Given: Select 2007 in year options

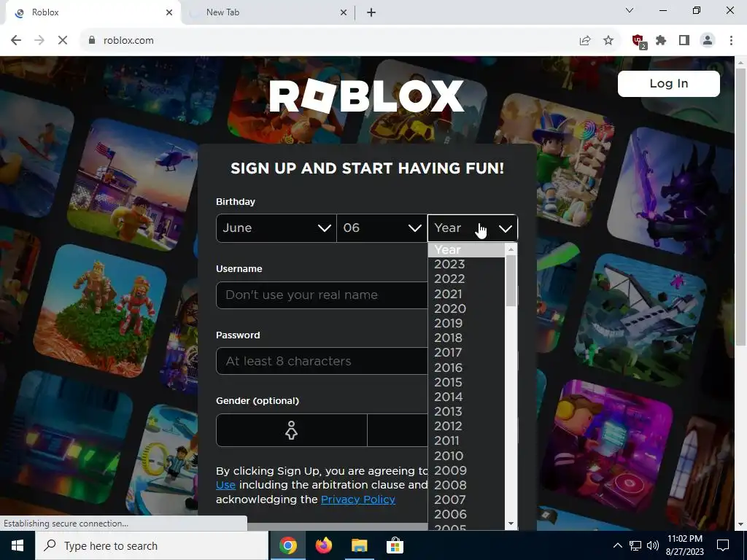Looking at the screenshot, I should coord(466,499).
